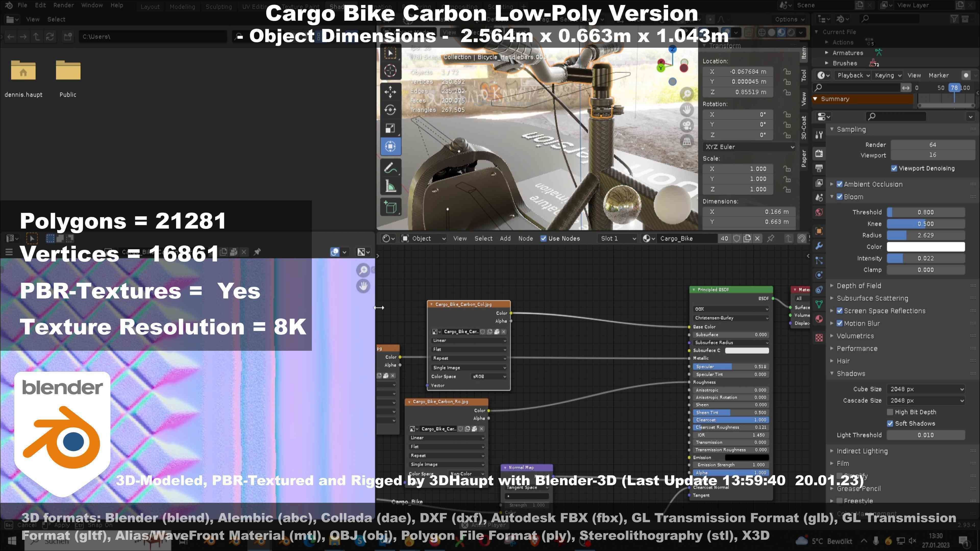Viewport: 980px width, 551px height.
Task: Create new folder in file browser
Action: coord(68,36)
